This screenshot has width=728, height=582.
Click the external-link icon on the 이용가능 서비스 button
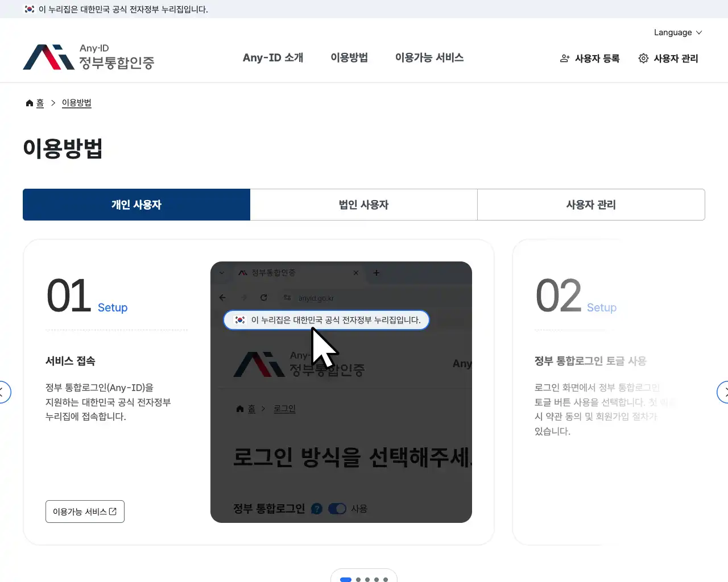click(113, 512)
